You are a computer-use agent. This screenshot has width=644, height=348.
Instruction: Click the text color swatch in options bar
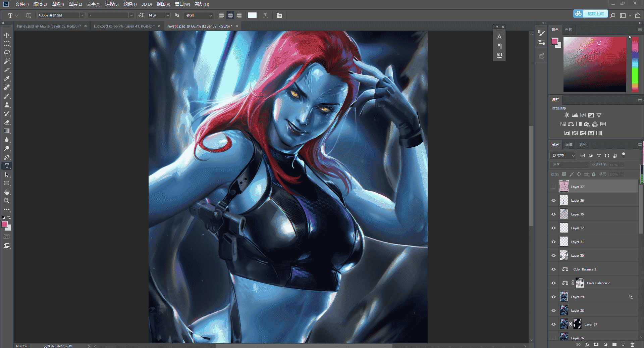click(252, 15)
